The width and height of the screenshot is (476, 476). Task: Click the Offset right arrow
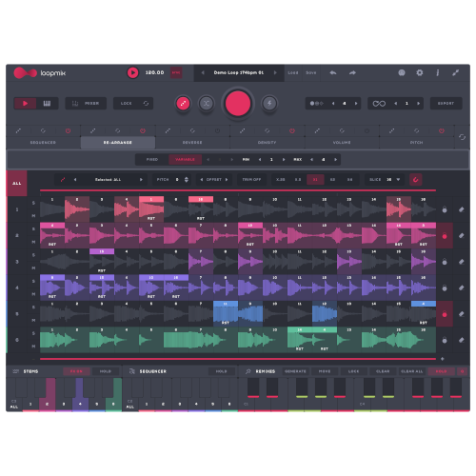click(227, 180)
